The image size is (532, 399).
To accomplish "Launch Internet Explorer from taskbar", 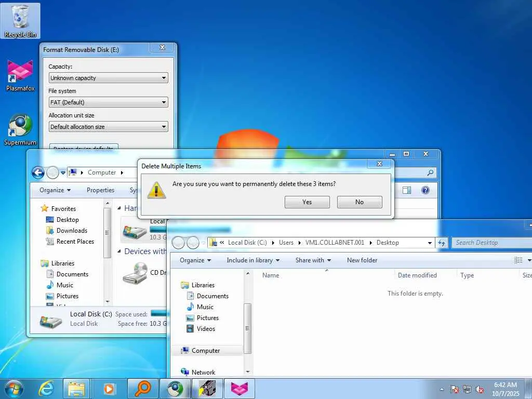I will point(46,389).
